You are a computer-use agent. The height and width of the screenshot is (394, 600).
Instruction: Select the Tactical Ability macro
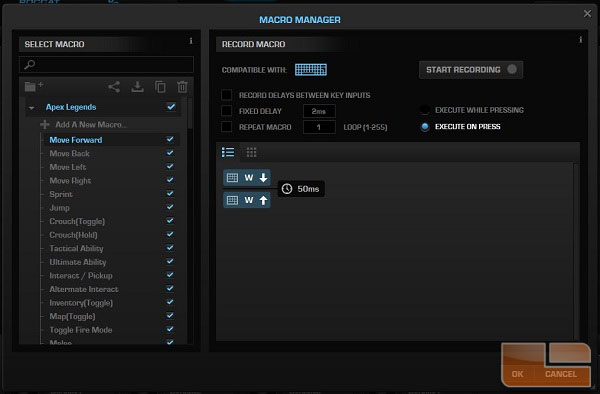pyautogui.click(x=76, y=249)
